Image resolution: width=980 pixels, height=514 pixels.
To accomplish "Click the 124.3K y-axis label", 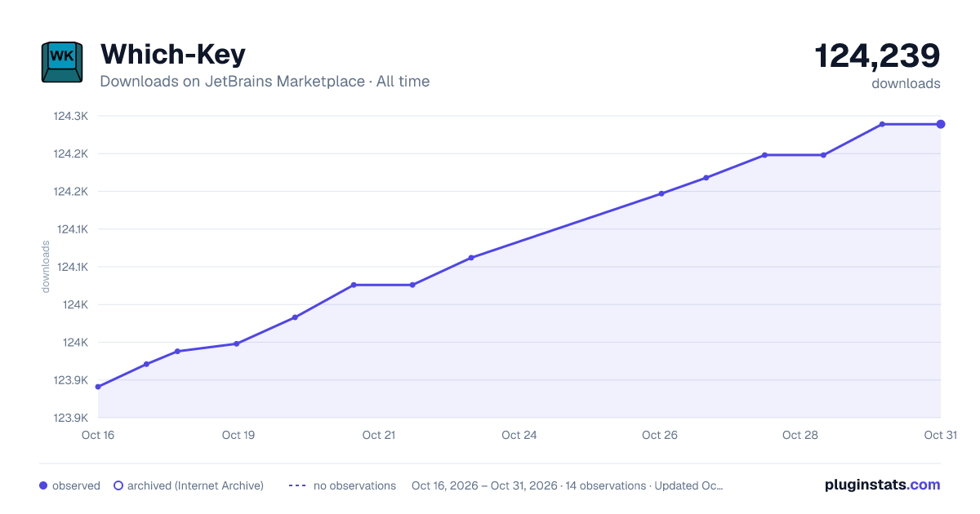I will (x=71, y=116).
